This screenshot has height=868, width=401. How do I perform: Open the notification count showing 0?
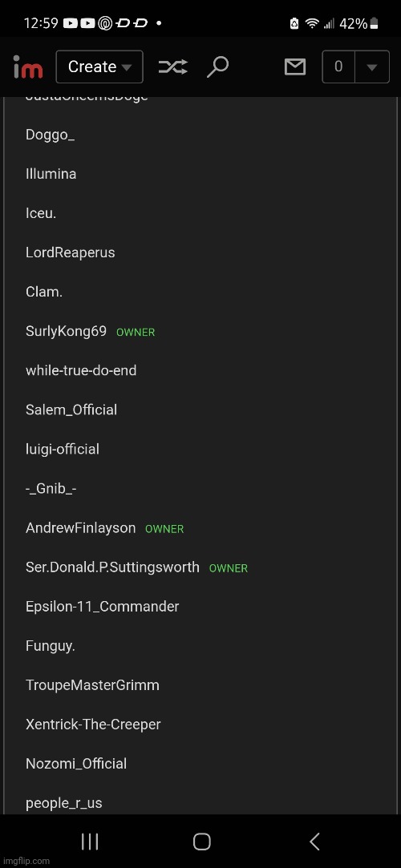[338, 67]
